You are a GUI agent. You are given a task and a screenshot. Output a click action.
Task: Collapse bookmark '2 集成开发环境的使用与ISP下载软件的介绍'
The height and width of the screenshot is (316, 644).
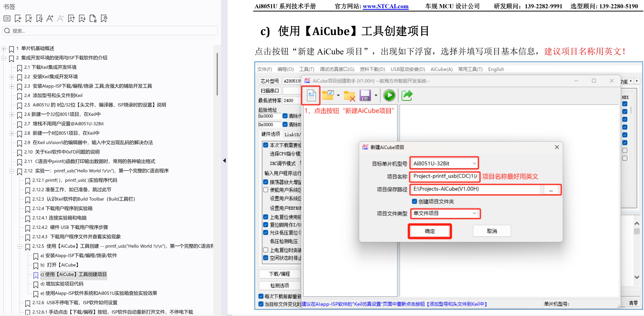pos(4,58)
